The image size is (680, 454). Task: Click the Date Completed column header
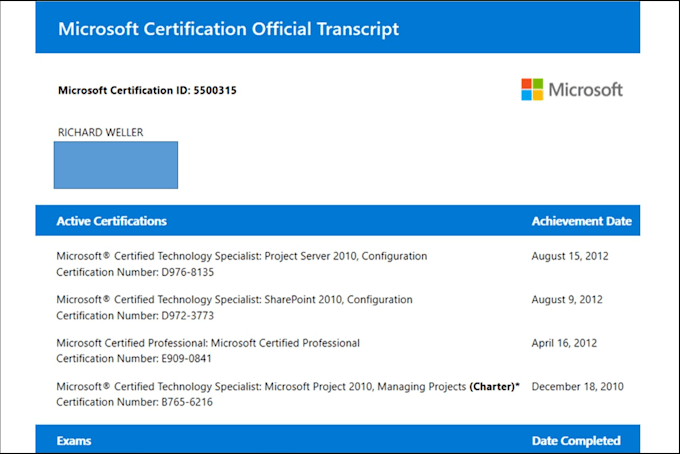[576, 441]
